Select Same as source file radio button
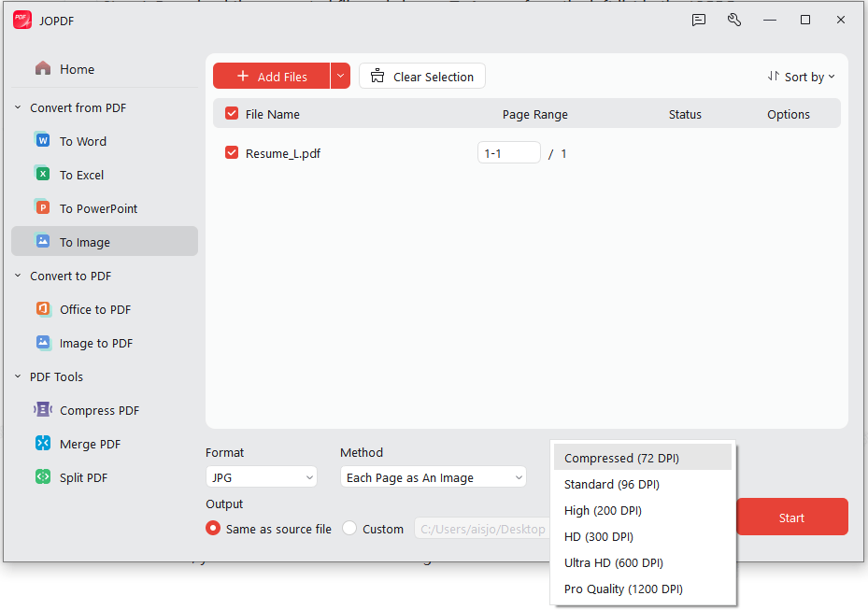868x610 pixels. coord(213,528)
